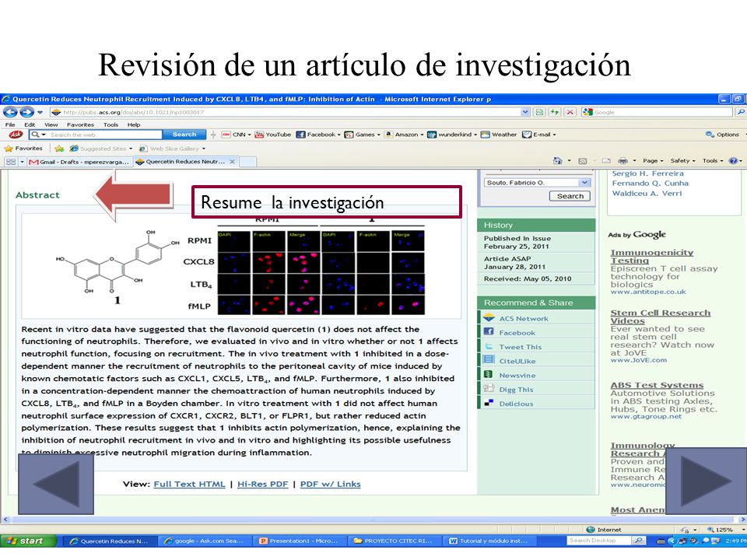Open the Weather toolbar shortcut
The width and height of the screenshot is (747, 560).
pos(499,135)
